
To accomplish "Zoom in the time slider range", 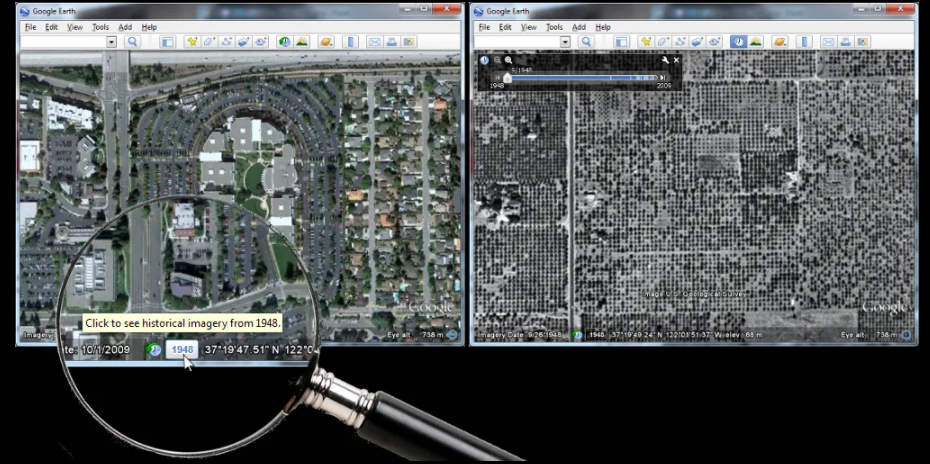I will pyautogui.click(x=508, y=60).
